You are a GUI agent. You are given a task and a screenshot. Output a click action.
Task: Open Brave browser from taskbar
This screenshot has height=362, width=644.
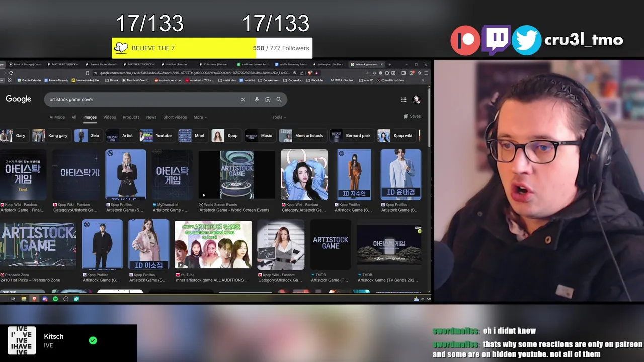click(x=34, y=299)
